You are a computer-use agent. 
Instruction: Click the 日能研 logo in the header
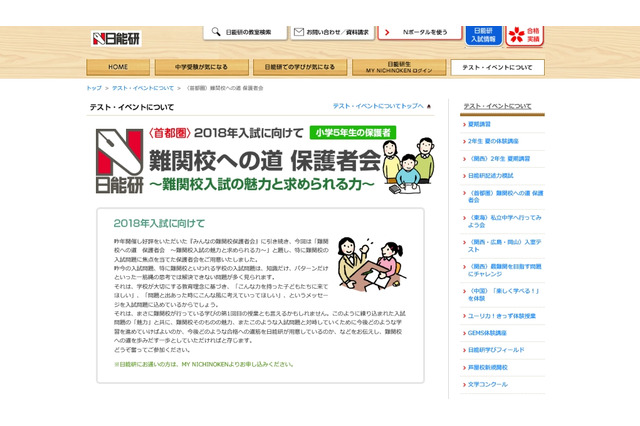click(x=116, y=39)
